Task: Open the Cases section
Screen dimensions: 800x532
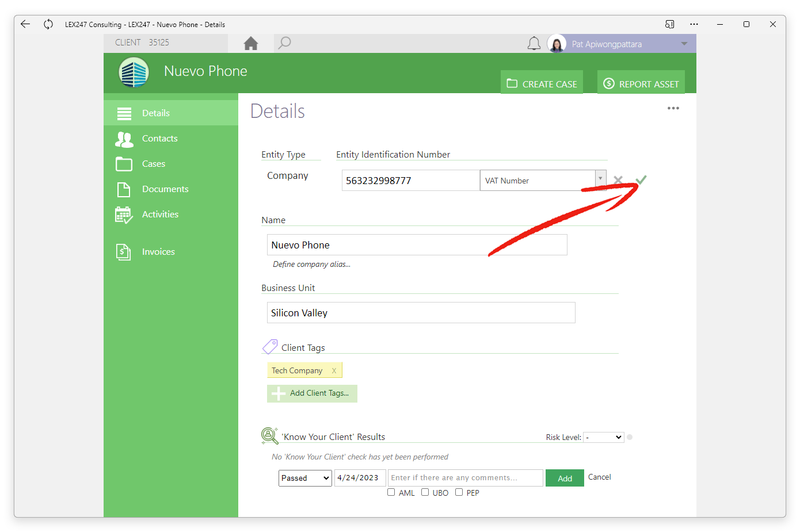Action: [171, 163]
